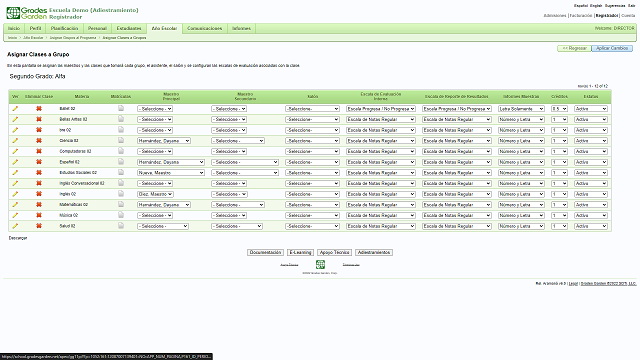The width and height of the screenshot is (640, 360).
Task: Click the pencil icon in Computadoras 02 row
Action: pos(15,151)
